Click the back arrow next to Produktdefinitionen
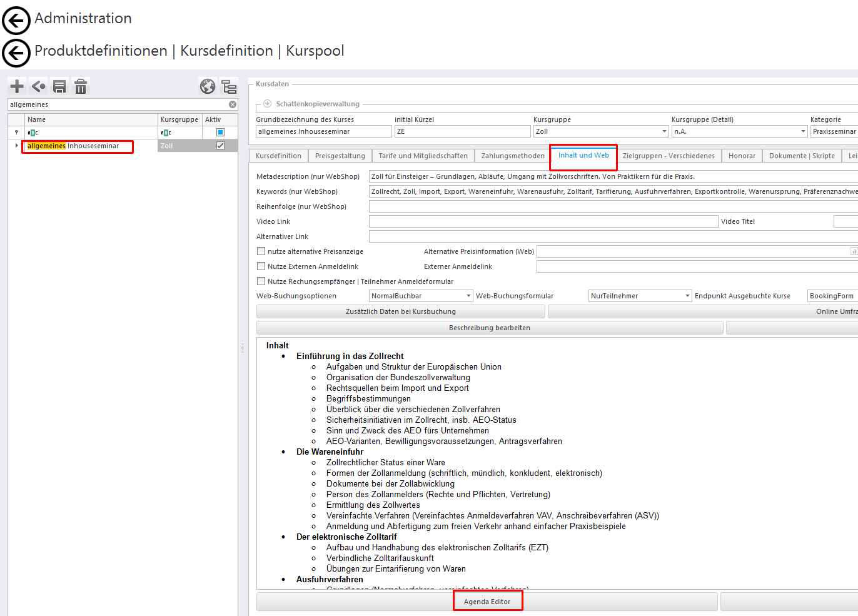This screenshot has height=616, width=858. pyautogui.click(x=16, y=53)
